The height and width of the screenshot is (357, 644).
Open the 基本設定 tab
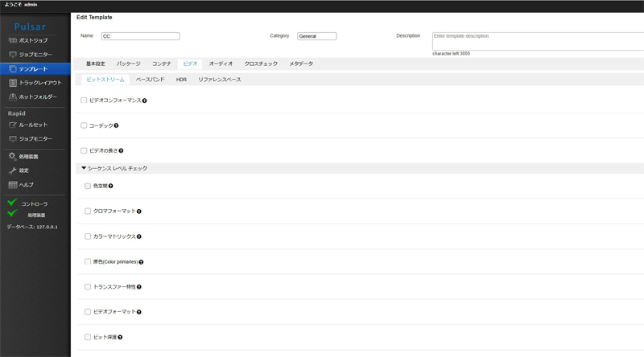pyautogui.click(x=95, y=64)
